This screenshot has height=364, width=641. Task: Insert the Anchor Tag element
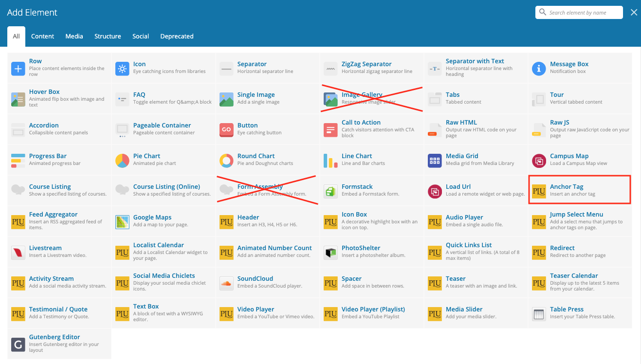(x=580, y=190)
